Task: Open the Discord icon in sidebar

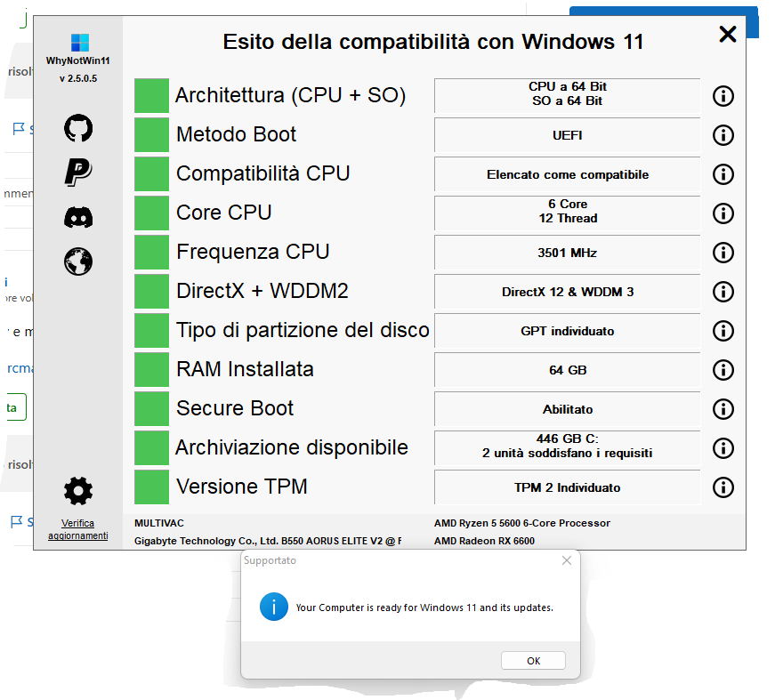Action: [78, 217]
